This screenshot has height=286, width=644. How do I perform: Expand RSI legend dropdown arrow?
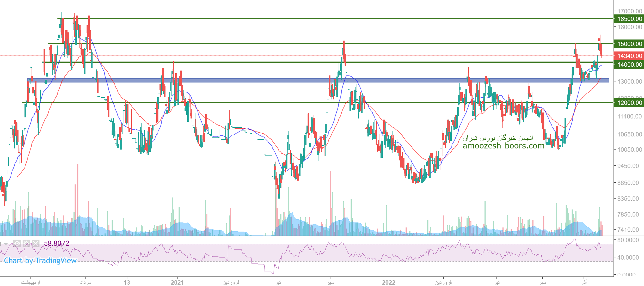[6, 244]
